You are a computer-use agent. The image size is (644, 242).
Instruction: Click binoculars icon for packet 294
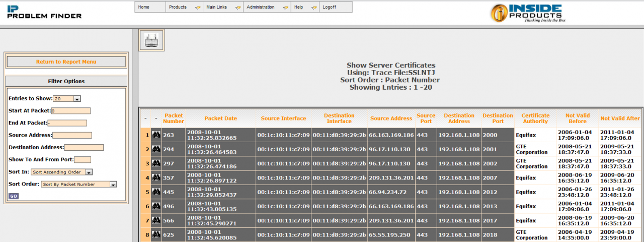156,149
